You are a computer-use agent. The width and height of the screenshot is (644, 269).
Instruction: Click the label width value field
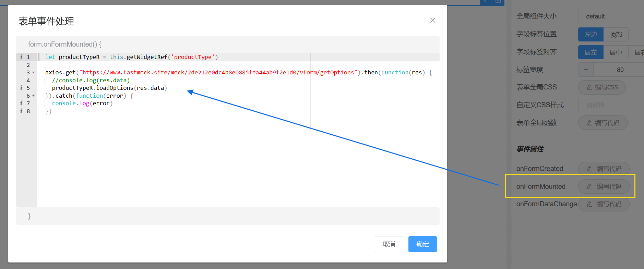point(620,70)
